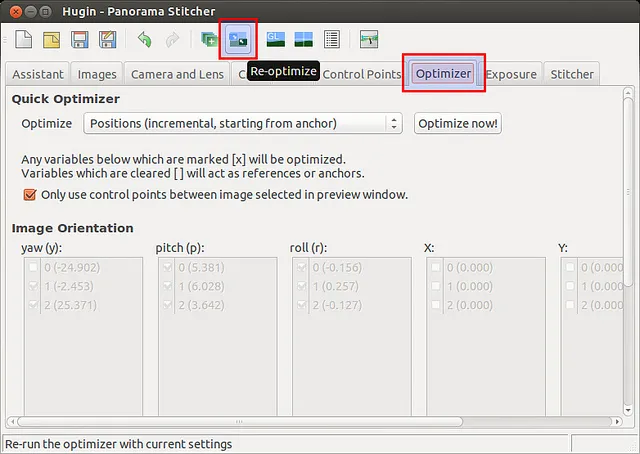Click the Re-optimize toolbar icon
640x454 pixels.
tap(240, 40)
